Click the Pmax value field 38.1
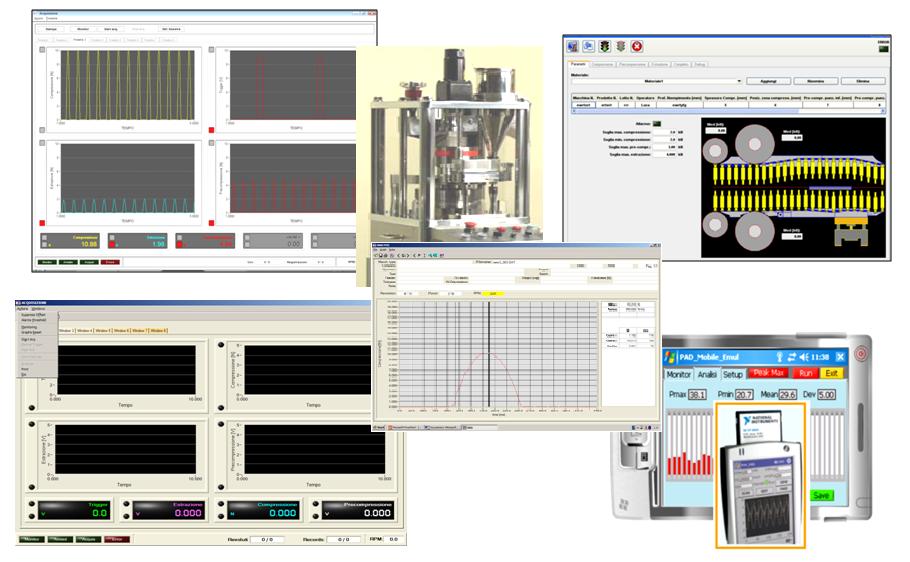 coord(696,395)
